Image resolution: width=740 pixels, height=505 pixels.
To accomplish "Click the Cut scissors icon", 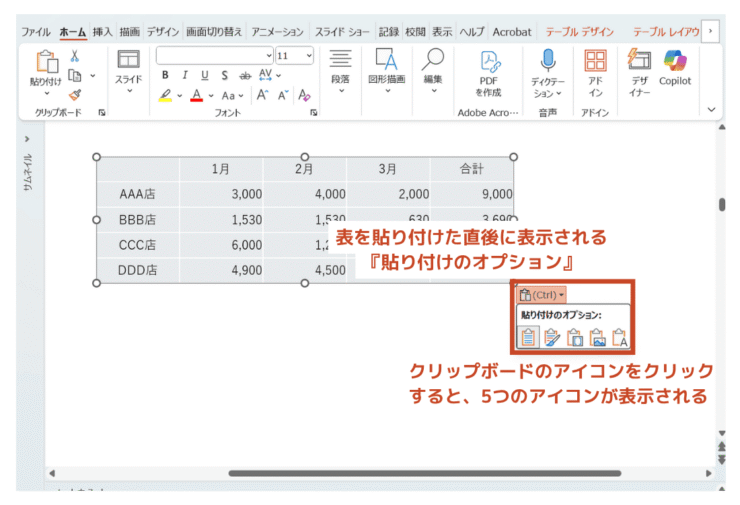I will pyautogui.click(x=74, y=56).
